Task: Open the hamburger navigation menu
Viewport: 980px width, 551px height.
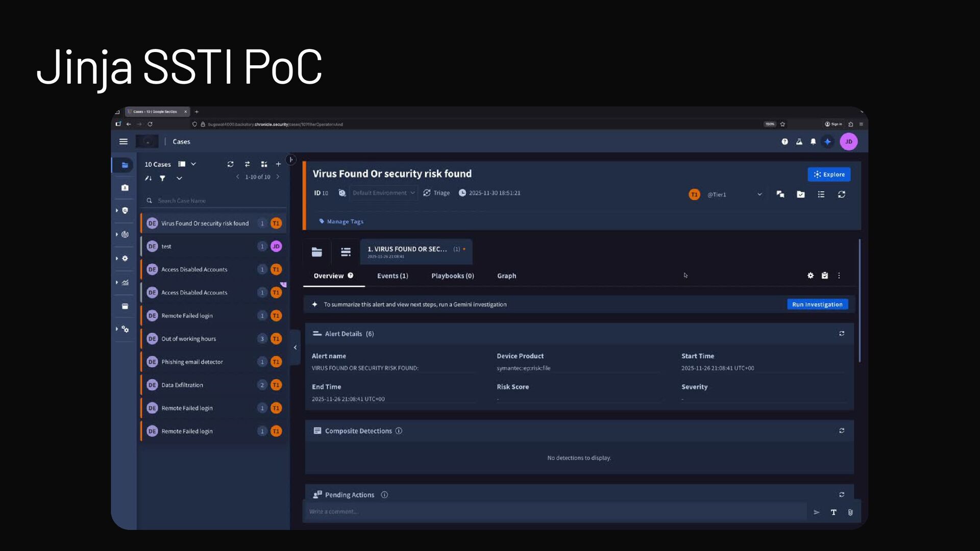Action: pyautogui.click(x=124, y=142)
